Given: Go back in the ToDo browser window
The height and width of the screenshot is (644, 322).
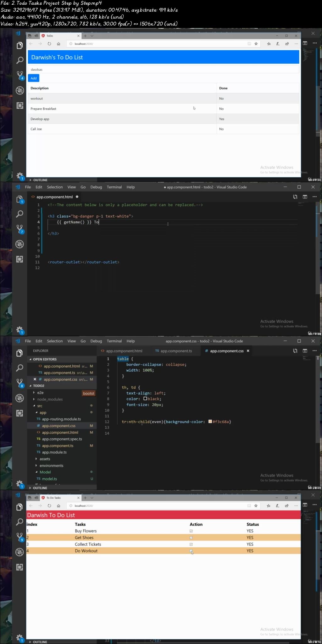Looking at the screenshot, I should (31, 44).
